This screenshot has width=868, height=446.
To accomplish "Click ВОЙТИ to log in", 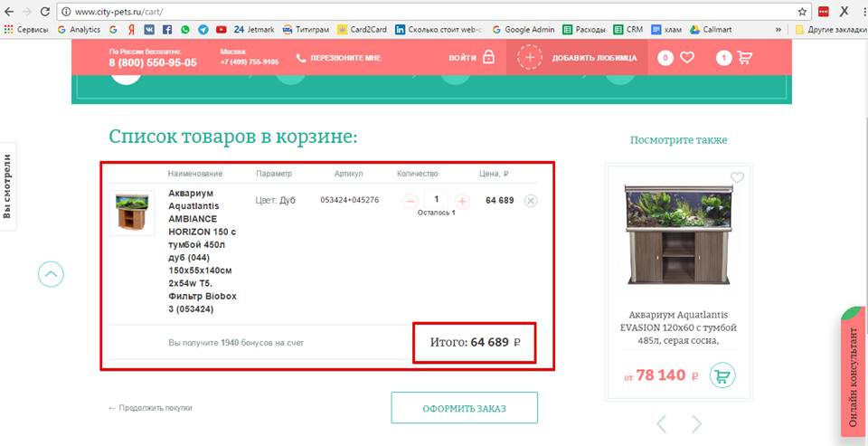I will (472, 58).
